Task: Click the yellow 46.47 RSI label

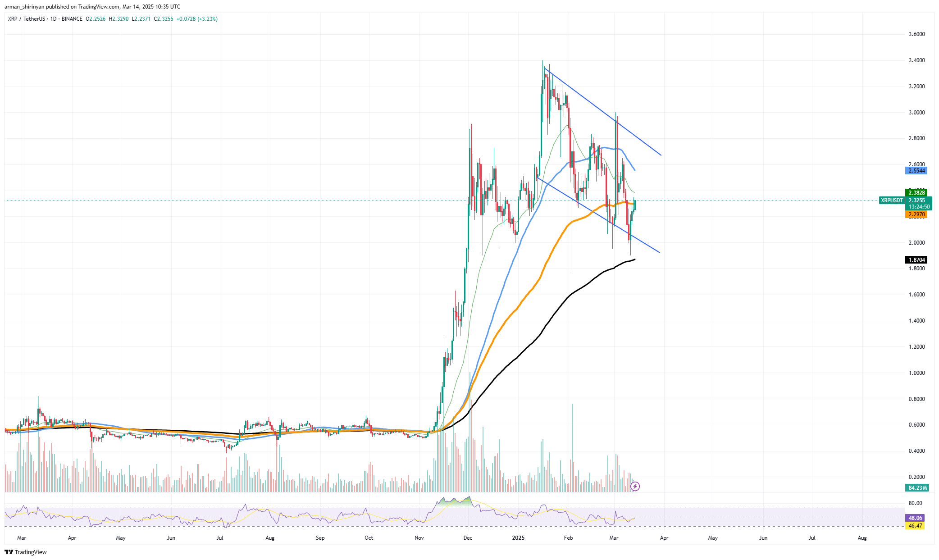Action: click(915, 526)
